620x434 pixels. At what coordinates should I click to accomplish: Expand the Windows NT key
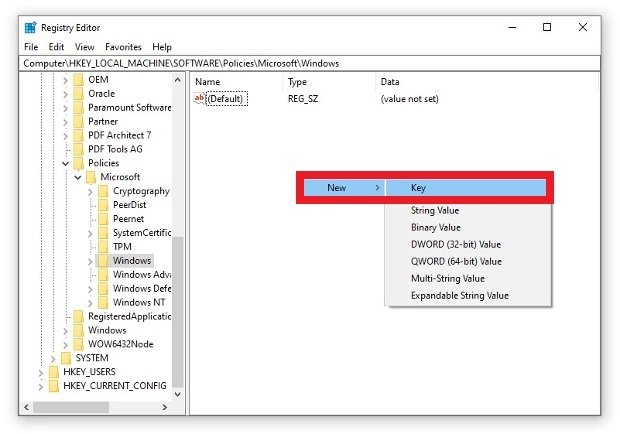(90, 303)
